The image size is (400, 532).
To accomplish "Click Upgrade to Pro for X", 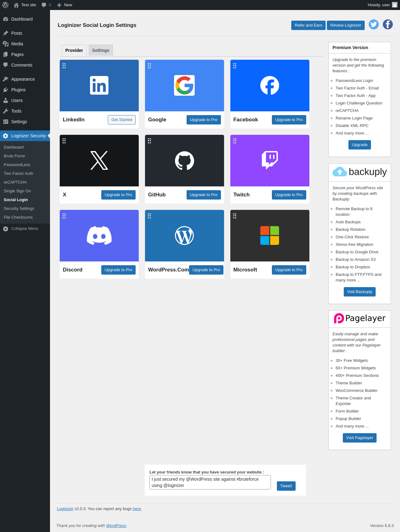I will [x=118, y=195].
